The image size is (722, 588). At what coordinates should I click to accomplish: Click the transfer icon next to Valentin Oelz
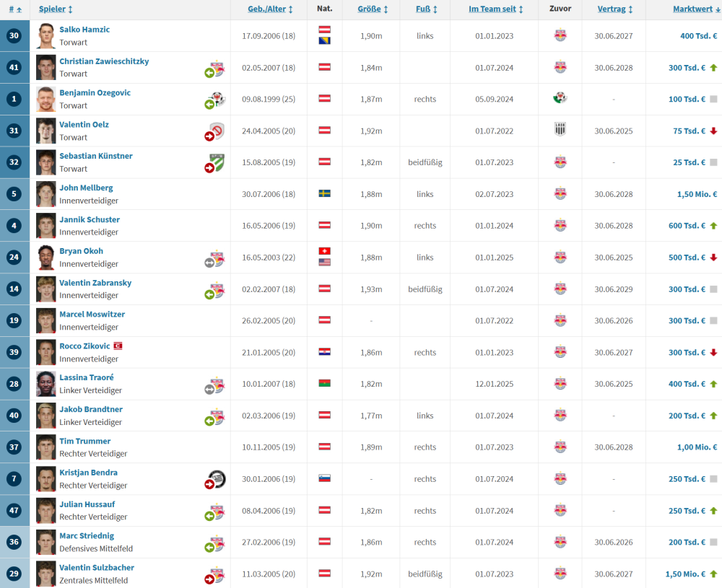click(x=214, y=131)
